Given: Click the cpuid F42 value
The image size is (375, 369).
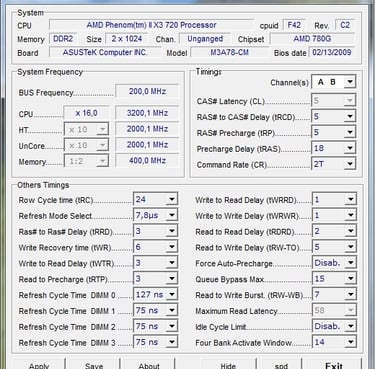Looking at the screenshot, I should (294, 25).
